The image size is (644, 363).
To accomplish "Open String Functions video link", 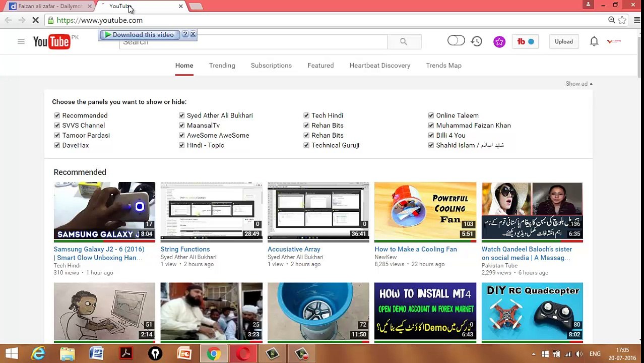I will pos(185,249).
